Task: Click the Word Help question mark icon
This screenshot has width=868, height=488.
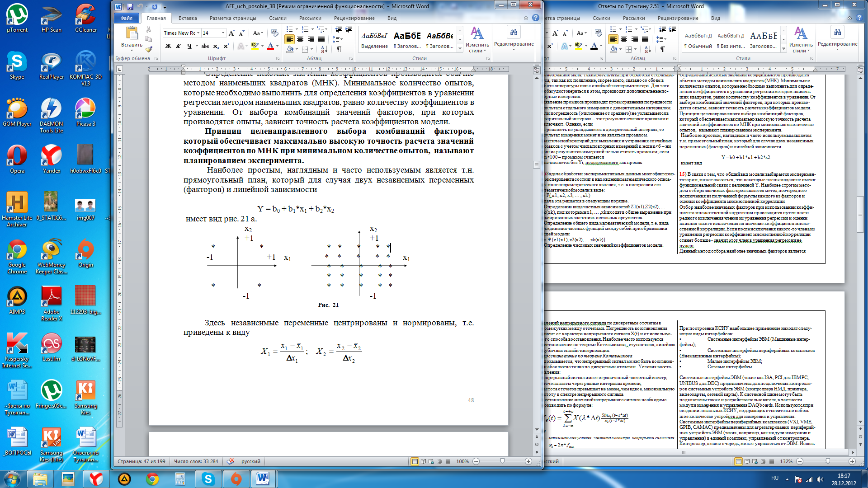Action: pyautogui.click(x=536, y=18)
